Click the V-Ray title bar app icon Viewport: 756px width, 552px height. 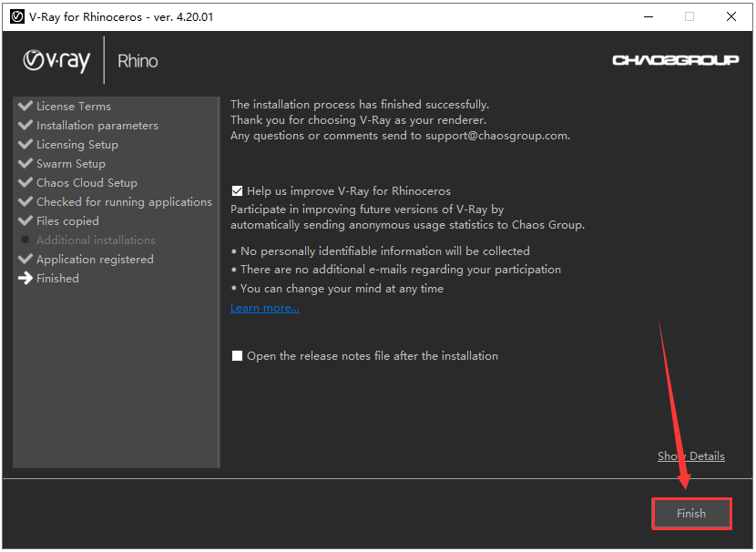17,17
